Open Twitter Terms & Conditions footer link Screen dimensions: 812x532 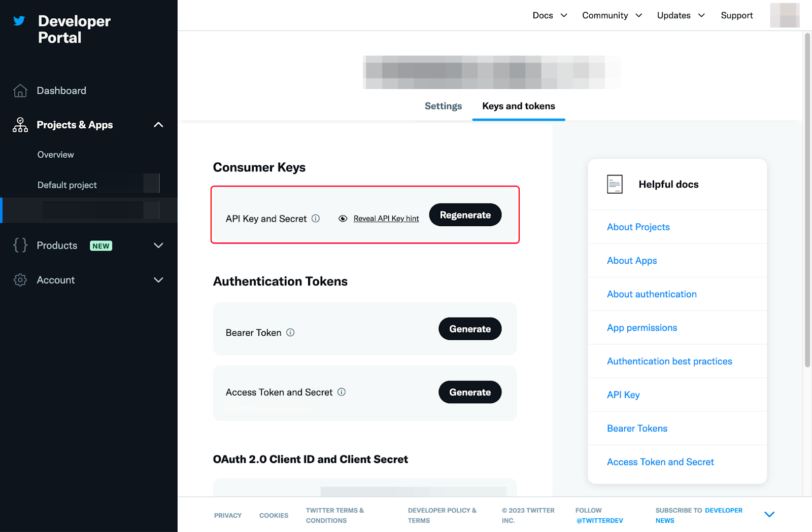(335, 515)
